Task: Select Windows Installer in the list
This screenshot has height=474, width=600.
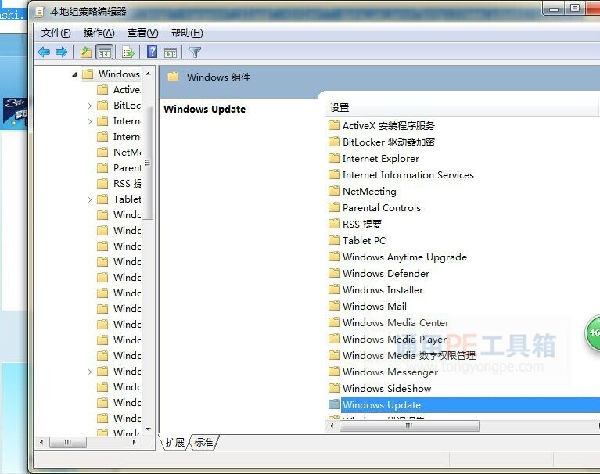Action: [x=376, y=290]
